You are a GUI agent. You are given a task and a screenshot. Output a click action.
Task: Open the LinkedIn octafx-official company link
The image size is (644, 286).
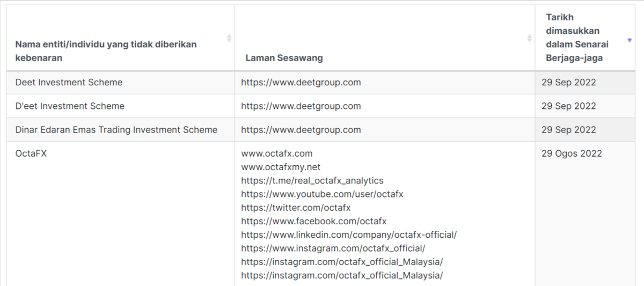(x=349, y=235)
